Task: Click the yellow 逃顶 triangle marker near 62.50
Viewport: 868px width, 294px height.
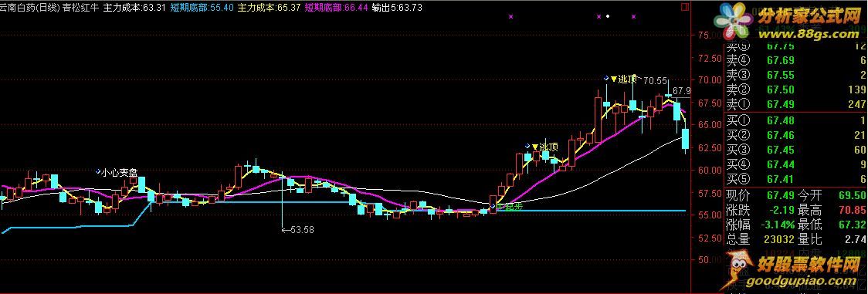Action: click(x=534, y=147)
